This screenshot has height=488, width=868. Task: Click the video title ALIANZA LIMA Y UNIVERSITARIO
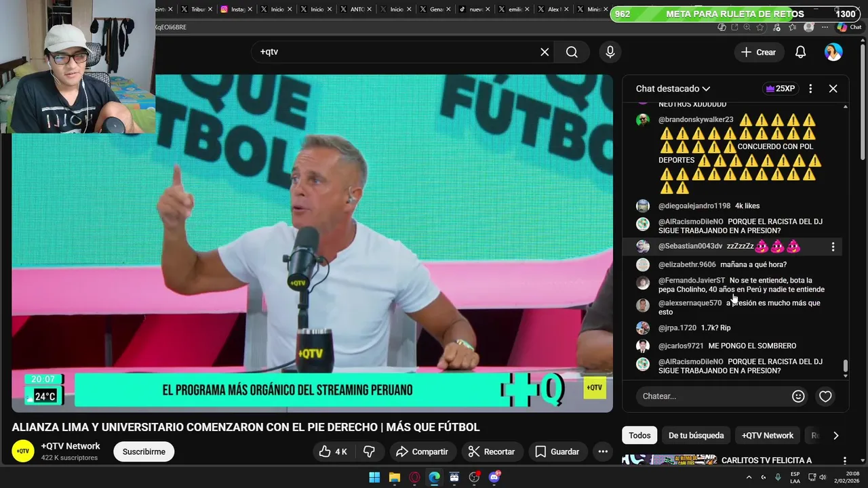point(245,428)
